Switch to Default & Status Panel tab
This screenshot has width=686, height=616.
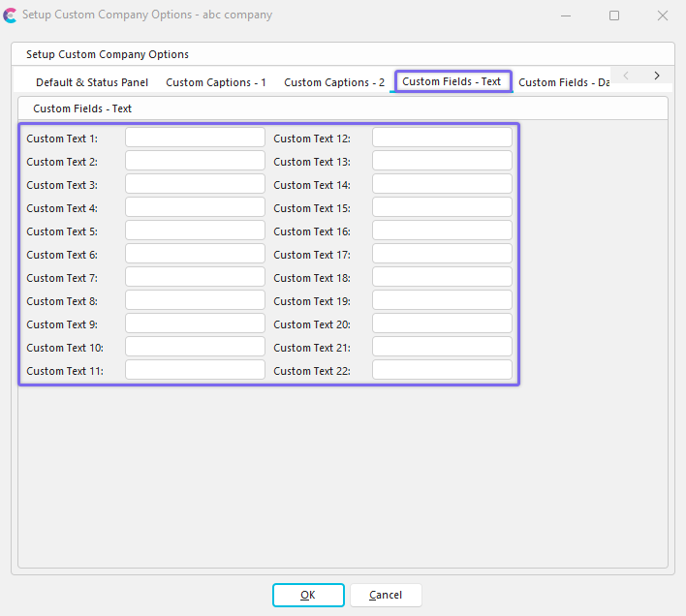click(92, 82)
